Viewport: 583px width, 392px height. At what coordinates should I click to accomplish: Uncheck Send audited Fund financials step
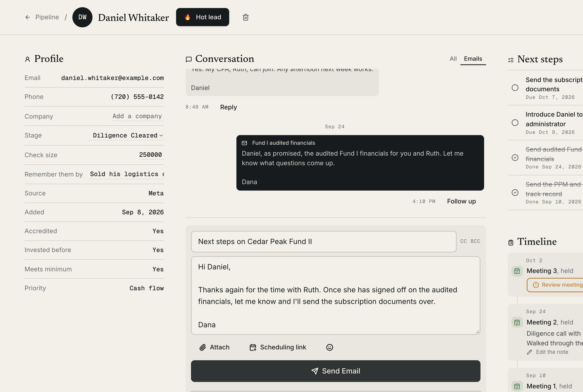[x=515, y=158]
